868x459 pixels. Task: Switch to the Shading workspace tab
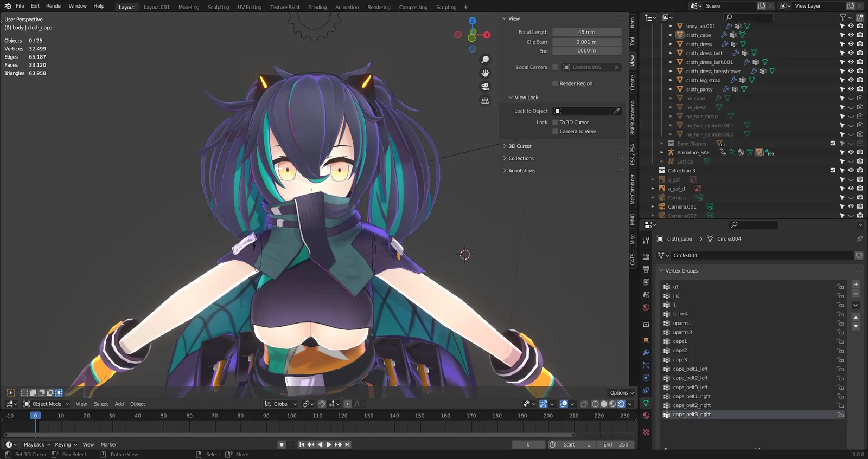tap(317, 7)
